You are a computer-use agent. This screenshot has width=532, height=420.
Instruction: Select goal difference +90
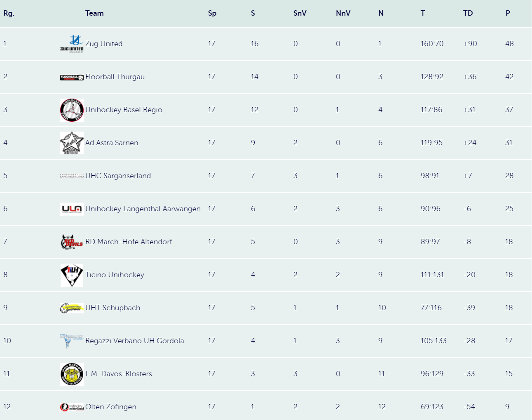470,44
